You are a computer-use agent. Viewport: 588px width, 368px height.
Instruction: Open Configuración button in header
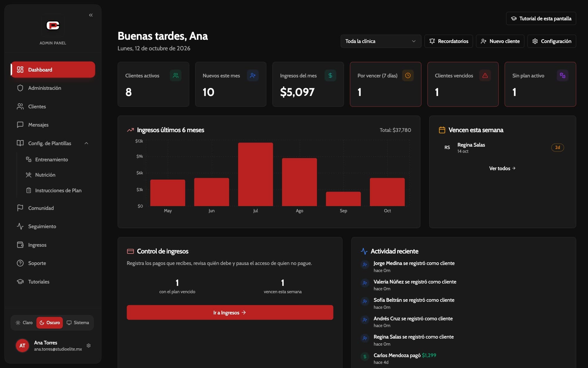(x=552, y=41)
